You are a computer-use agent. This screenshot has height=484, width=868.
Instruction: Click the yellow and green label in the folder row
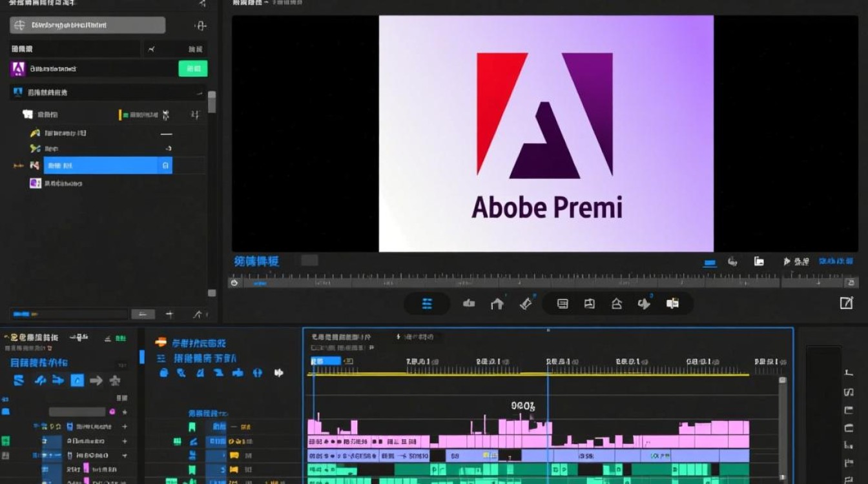(x=139, y=115)
